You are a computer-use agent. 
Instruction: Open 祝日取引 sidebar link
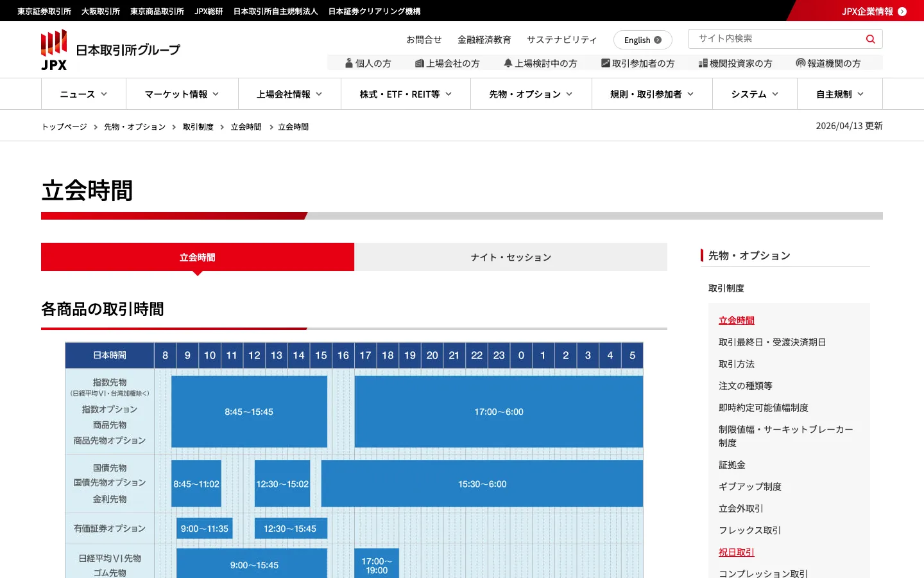[737, 552]
